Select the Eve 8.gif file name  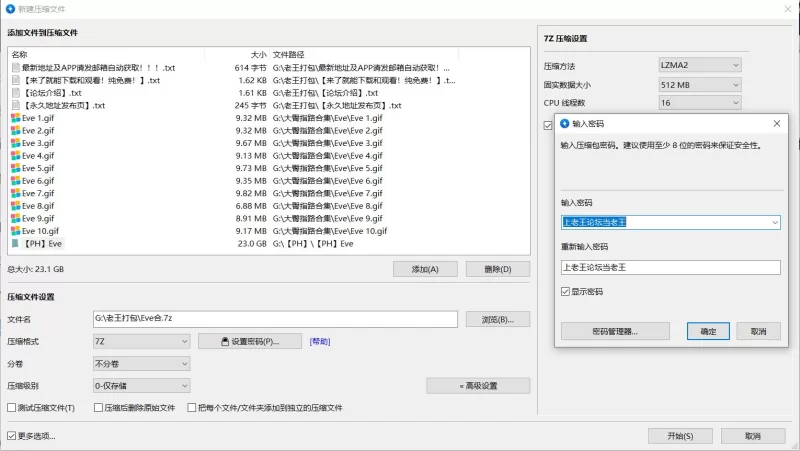[38, 206]
